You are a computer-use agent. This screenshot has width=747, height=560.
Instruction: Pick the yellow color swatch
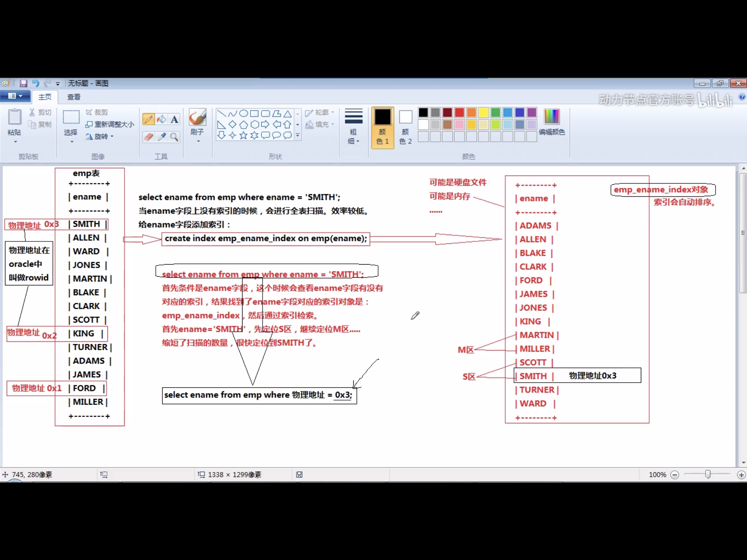click(x=483, y=112)
